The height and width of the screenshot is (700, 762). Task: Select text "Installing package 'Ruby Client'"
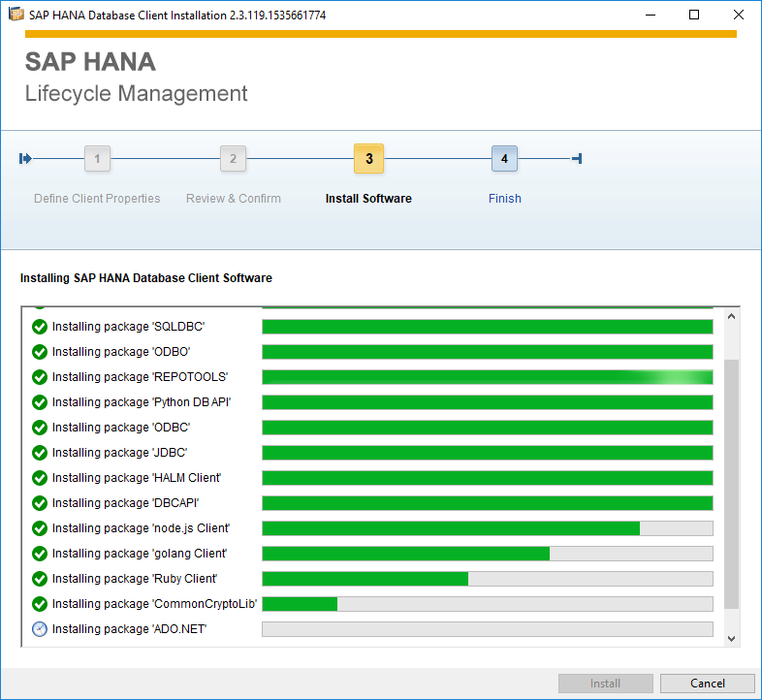pyautogui.click(x=135, y=579)
